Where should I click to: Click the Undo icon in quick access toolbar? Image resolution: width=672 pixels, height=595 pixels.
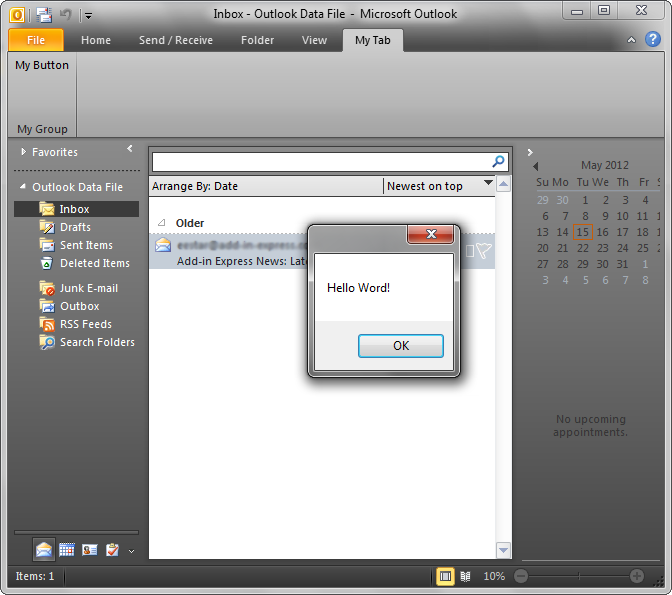[66, 15]
